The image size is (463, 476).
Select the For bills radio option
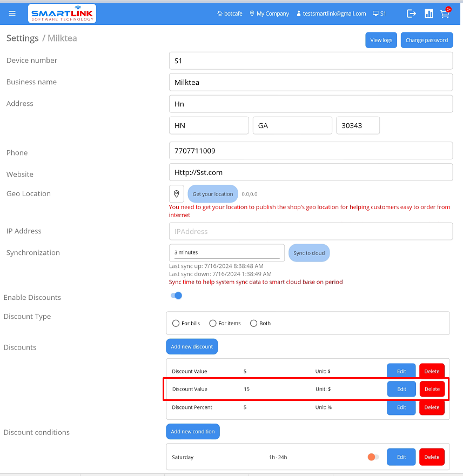click(176, 323)
